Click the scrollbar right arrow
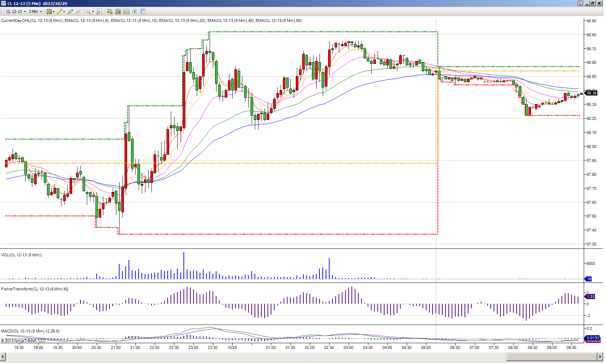 click(x=600, y=356)
